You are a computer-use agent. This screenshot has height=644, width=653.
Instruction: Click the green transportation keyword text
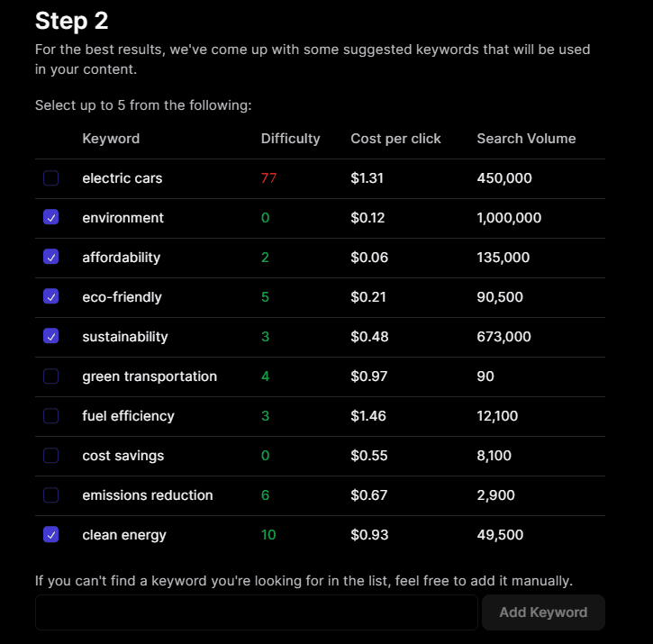(150, 376)
